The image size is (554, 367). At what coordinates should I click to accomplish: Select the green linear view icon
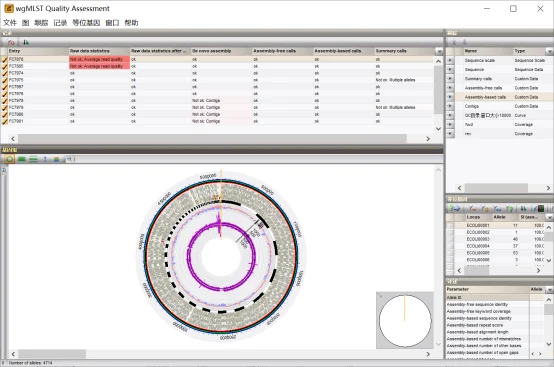tap(22, 159)
